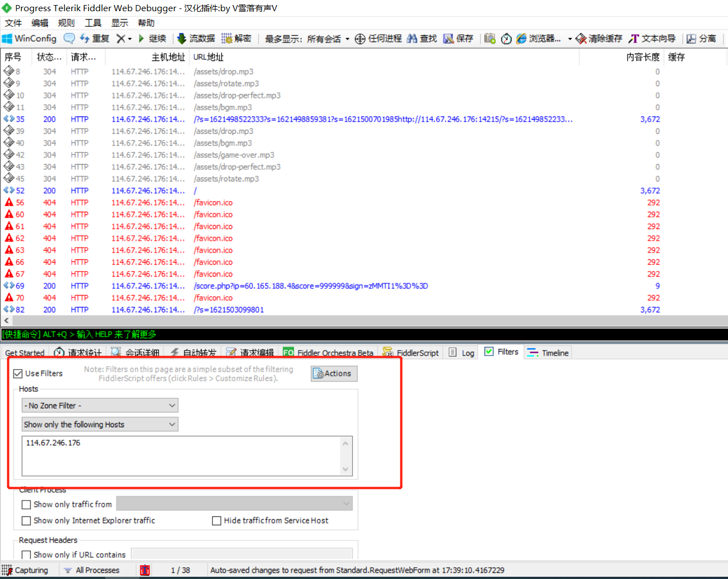Open the Fiddler Orchestra Beta tab

pos(329,353)
